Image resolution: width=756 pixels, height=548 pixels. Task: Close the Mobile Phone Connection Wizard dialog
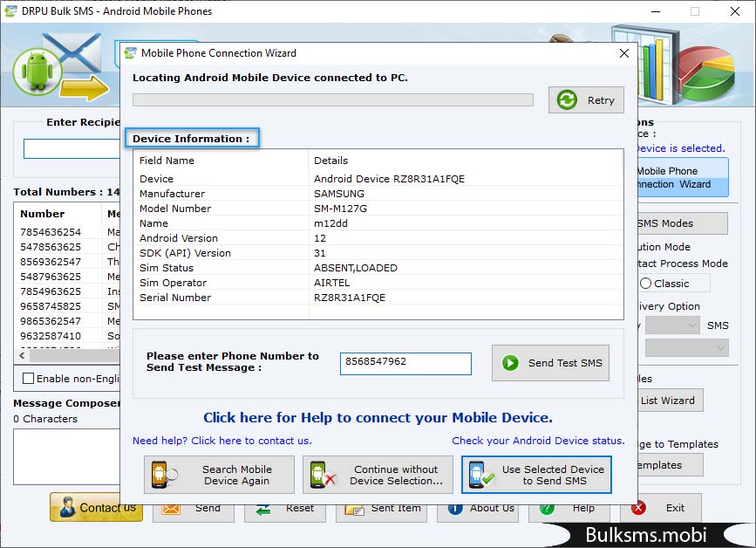pos(623,53)
